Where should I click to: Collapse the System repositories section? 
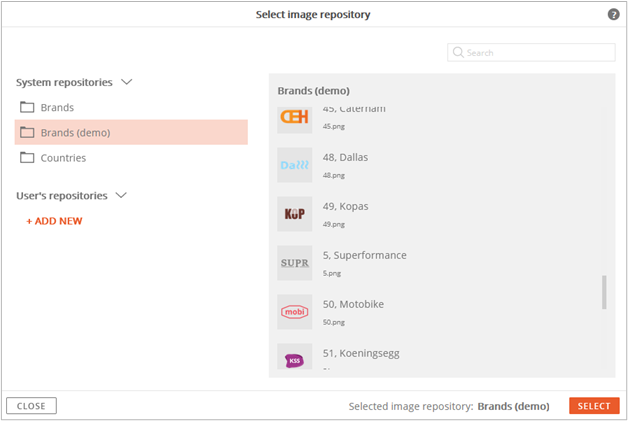[127, 82]
